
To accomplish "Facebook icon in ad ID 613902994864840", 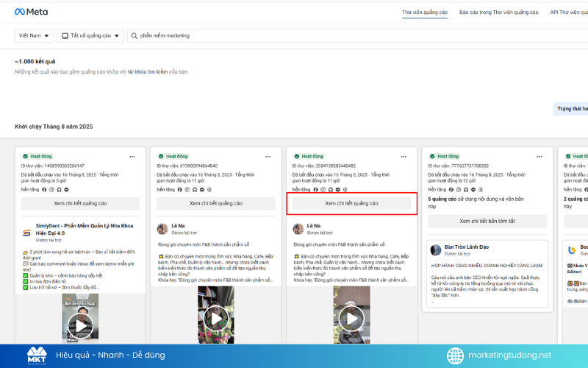I will coord(180,190).
